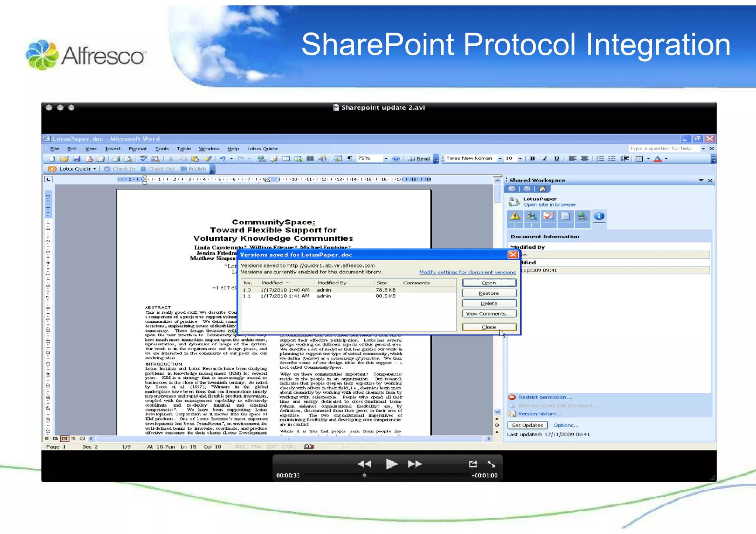Click the Restore button

489,293
